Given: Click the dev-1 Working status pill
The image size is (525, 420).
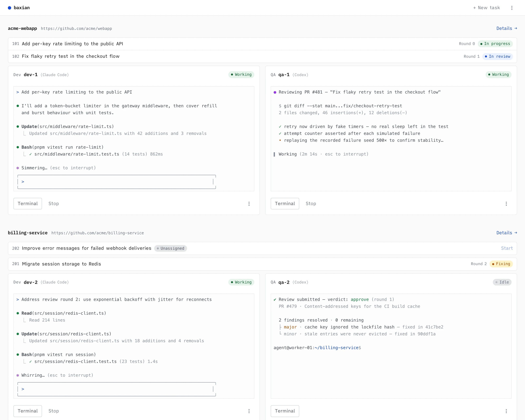Looking at the screenshot, I should coord(241,74).
